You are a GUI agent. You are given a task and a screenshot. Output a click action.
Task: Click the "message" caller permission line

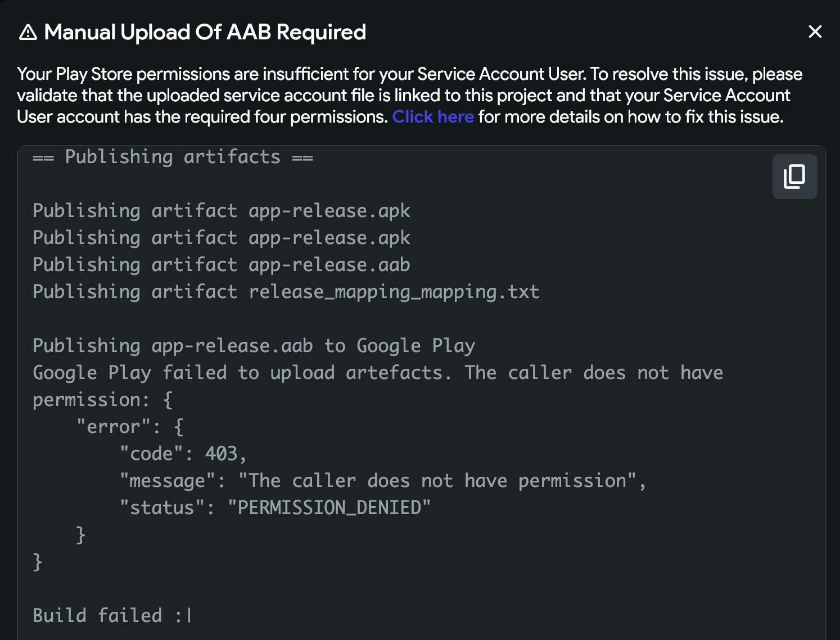click(x=383, y=481)
